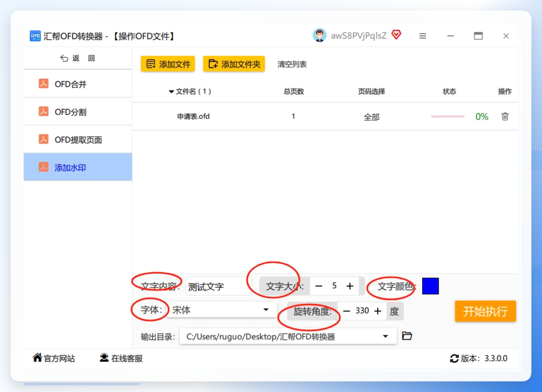The height and width of the screenshot is (392, 542).
Task: Click the 旋转角度 value 330
Action: click(x=362, y=311)
